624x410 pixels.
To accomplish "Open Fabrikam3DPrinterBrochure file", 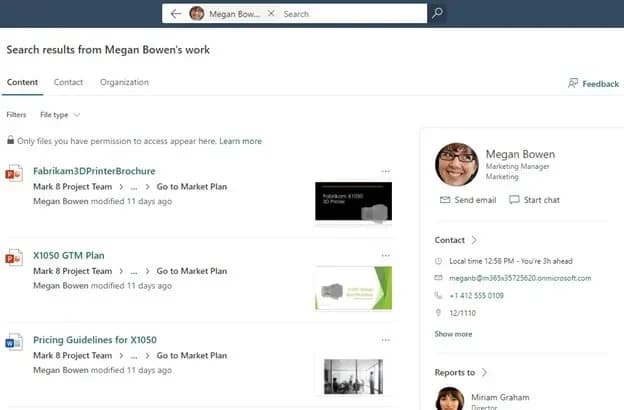I will point(94,171).
